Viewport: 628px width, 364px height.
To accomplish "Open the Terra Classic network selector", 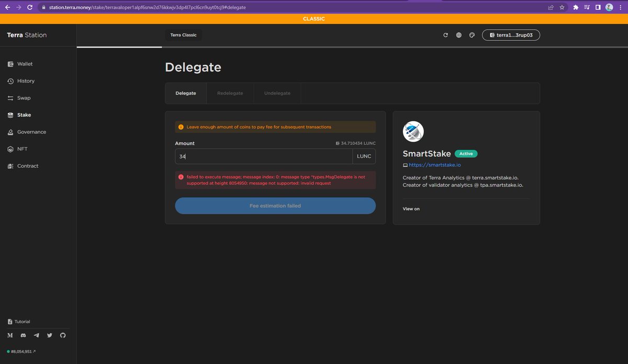I will 184,35.
